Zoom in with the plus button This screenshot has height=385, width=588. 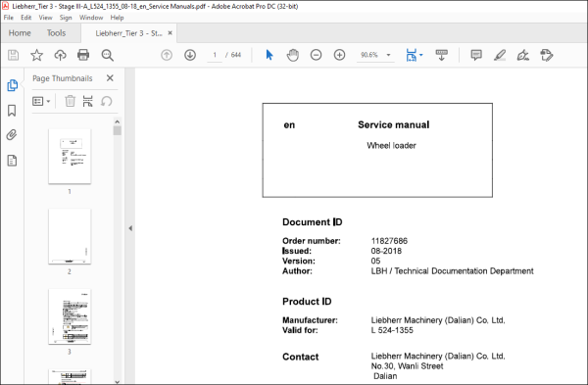(339, 55)
